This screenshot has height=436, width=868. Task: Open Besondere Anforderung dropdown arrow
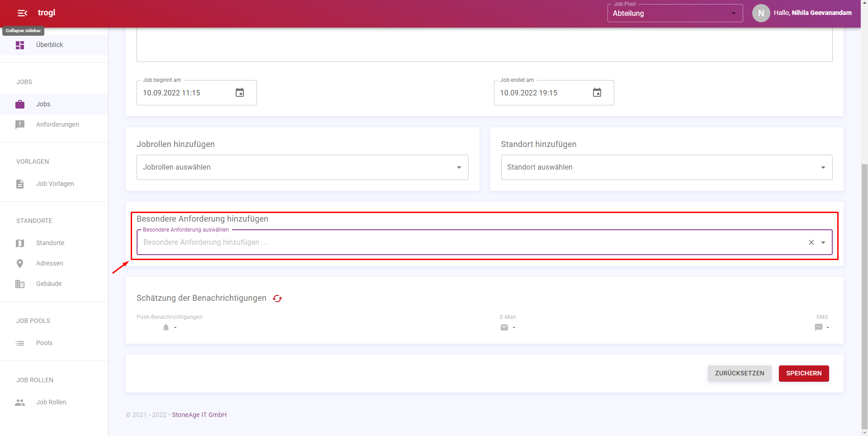click(823, 242)
